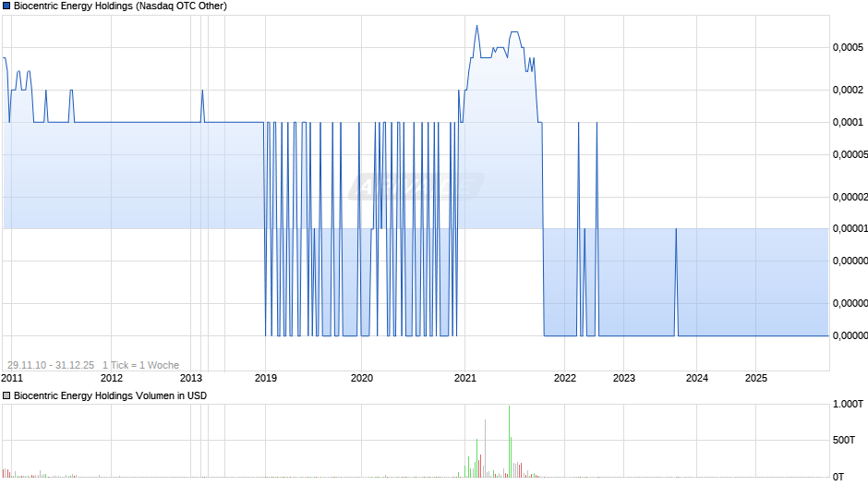Click the tall gray volume bar in early 2021
The width and height of the screenshot is (868, 486).
(485, 448)
